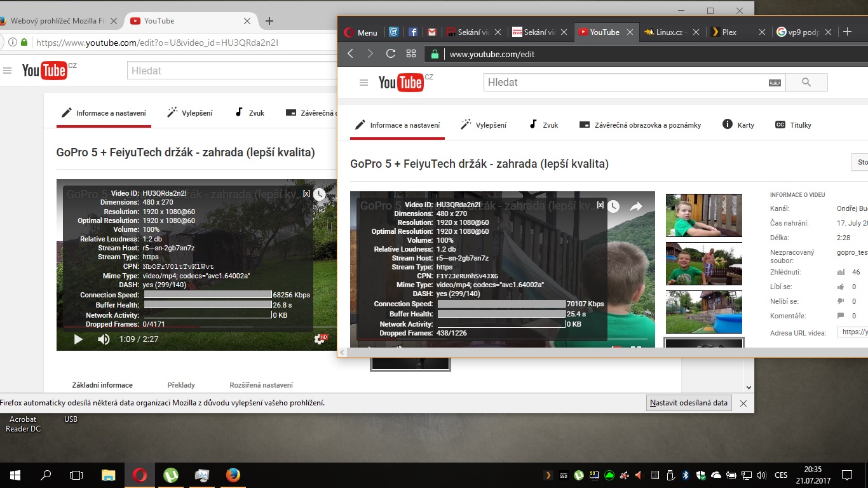The image size is (868, 488).
Task: Open Opera Speed Dial grid
Action: (x=411, y=54)
